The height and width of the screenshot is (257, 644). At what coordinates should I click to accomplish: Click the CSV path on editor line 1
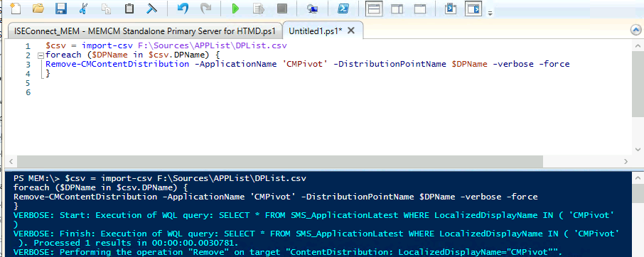tap(212, 45)
